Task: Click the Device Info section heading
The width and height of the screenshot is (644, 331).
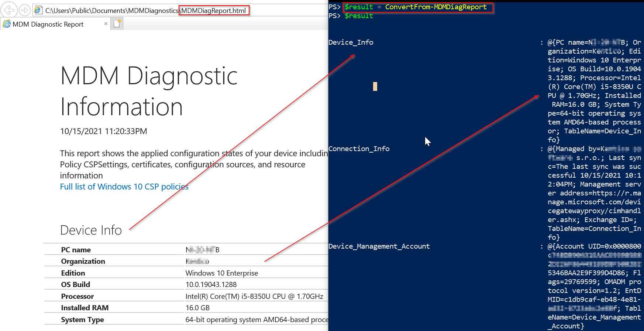Action: point(91,230)
